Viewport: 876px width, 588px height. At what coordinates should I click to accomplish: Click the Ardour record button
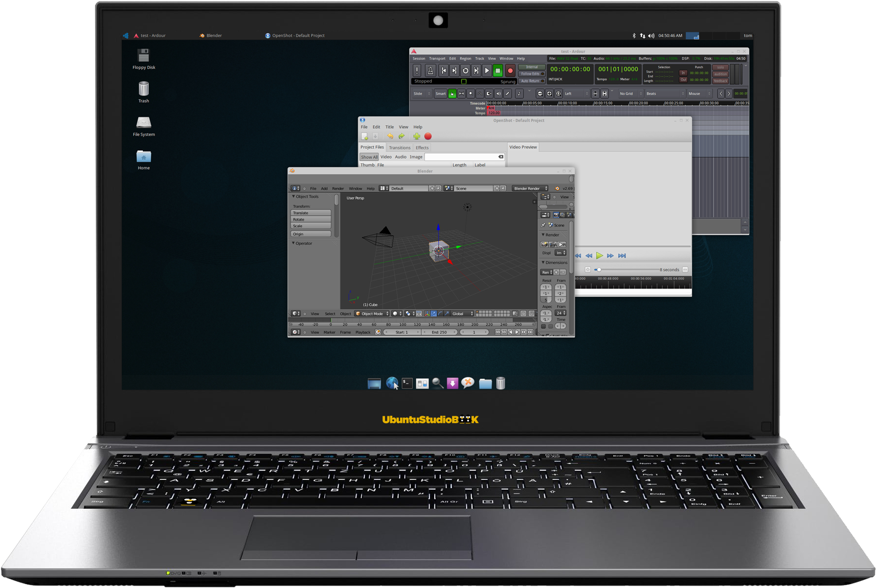[x=510, y=71]
